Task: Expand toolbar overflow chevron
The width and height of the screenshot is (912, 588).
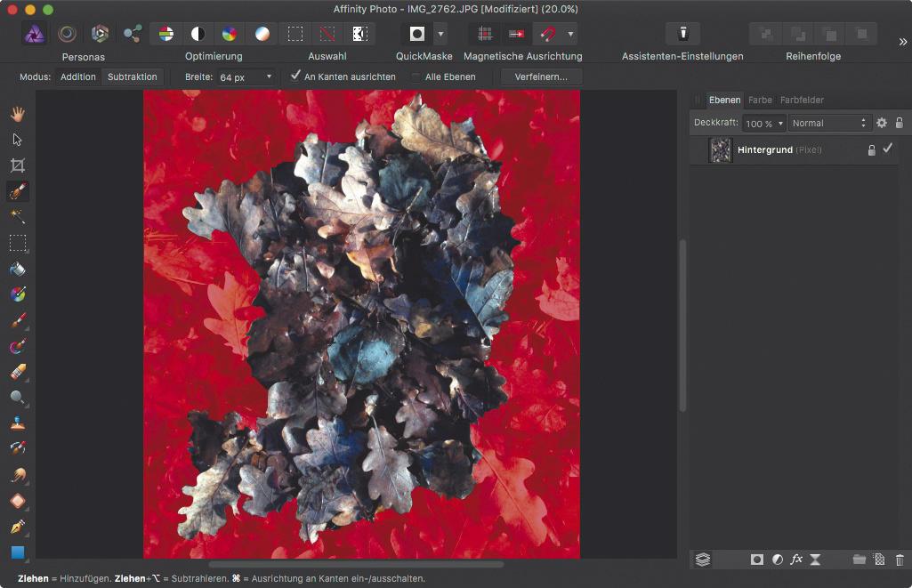Action: tap(903, 42)
